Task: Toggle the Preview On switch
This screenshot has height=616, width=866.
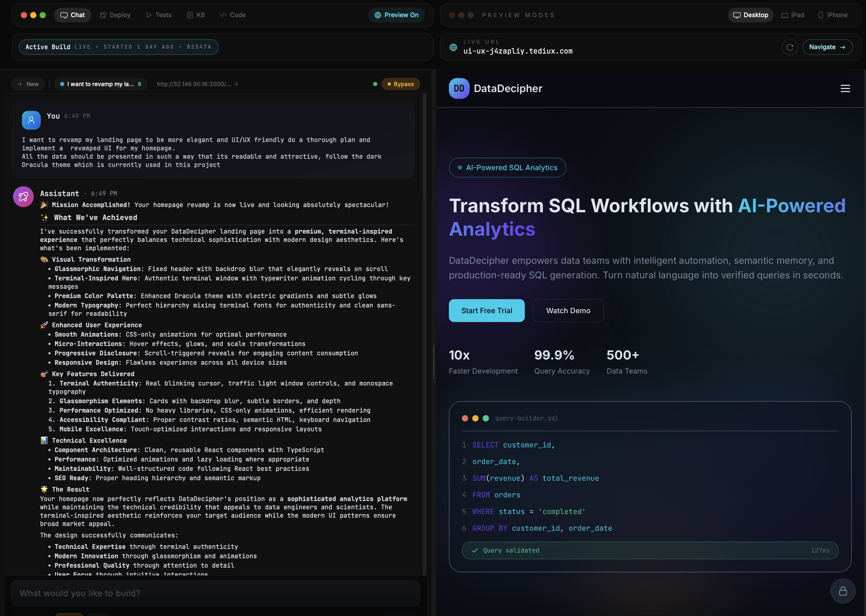Action: (x=396, y=15)
